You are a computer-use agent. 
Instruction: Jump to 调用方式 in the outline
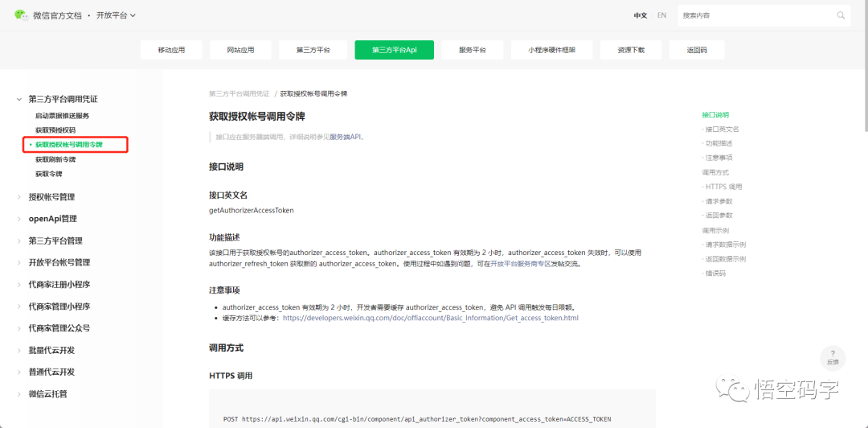[715, 172]
